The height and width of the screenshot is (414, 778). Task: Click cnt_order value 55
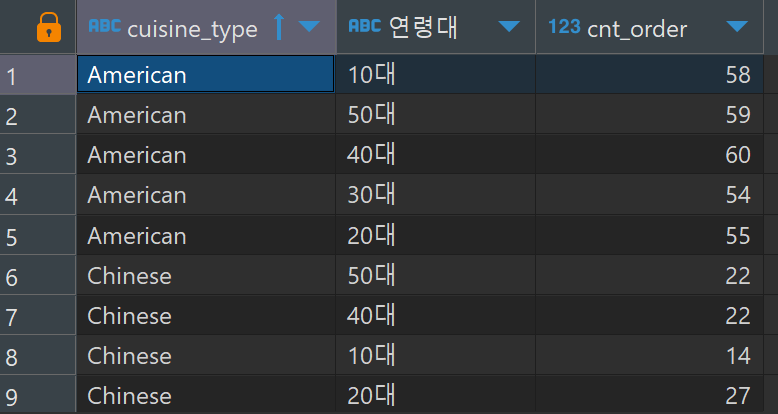(649, 235)
